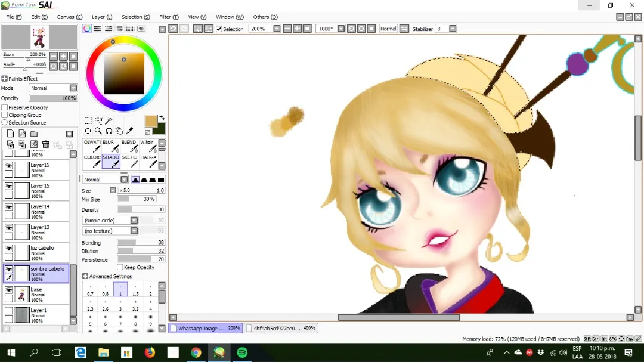Select the Zoom magnifier tool

click(x=98, y=131)
